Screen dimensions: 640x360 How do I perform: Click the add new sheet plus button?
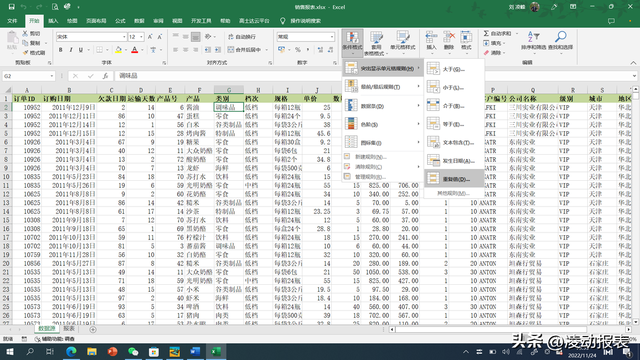click(93, 329)
